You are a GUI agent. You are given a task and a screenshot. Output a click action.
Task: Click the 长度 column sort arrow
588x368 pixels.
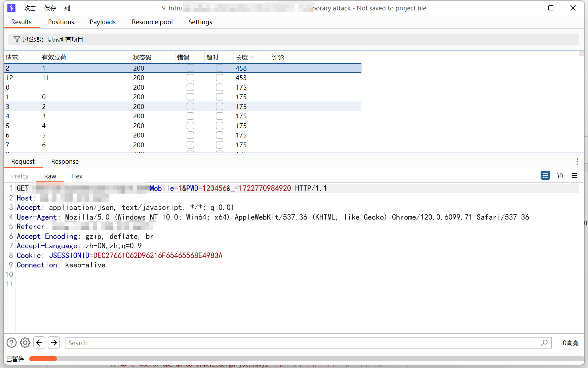252,57
